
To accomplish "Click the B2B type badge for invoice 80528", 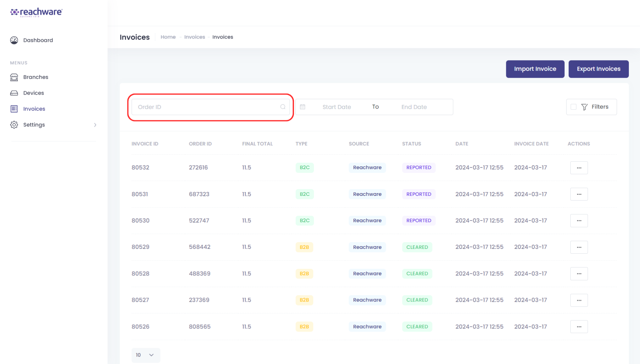I will pos(304,274).
